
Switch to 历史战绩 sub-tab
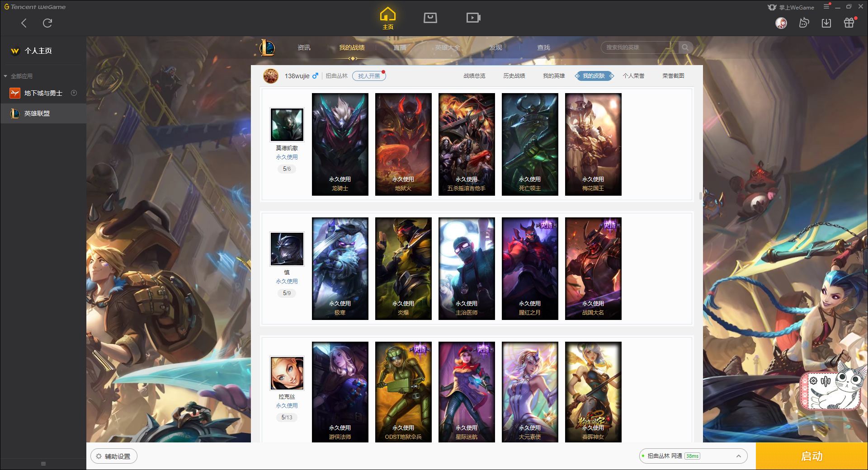coord(514,76)
